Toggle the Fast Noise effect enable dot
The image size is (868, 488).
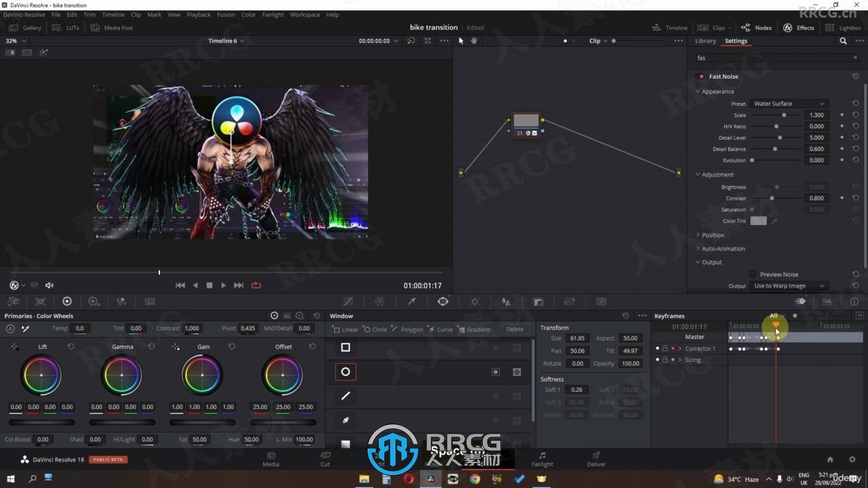pos(702,77)
